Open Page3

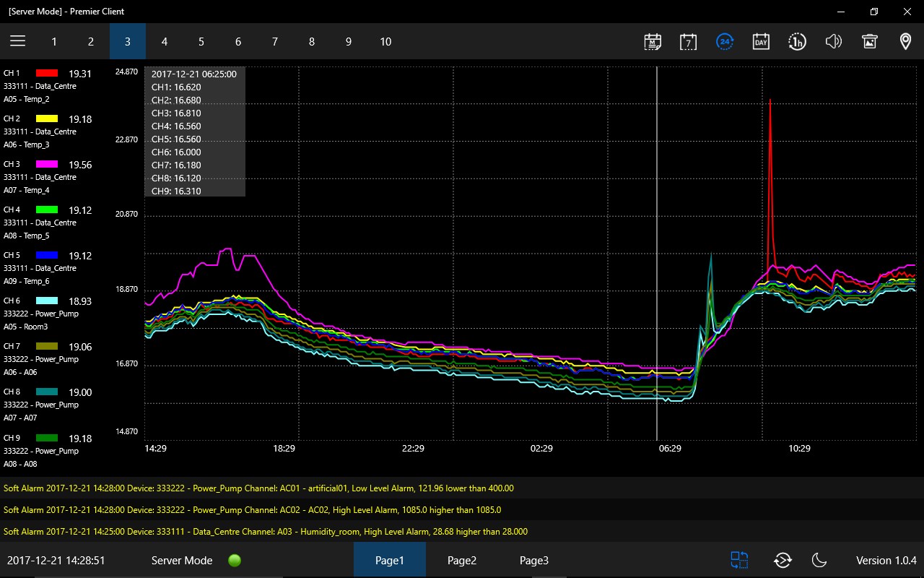tap(534, 560)
